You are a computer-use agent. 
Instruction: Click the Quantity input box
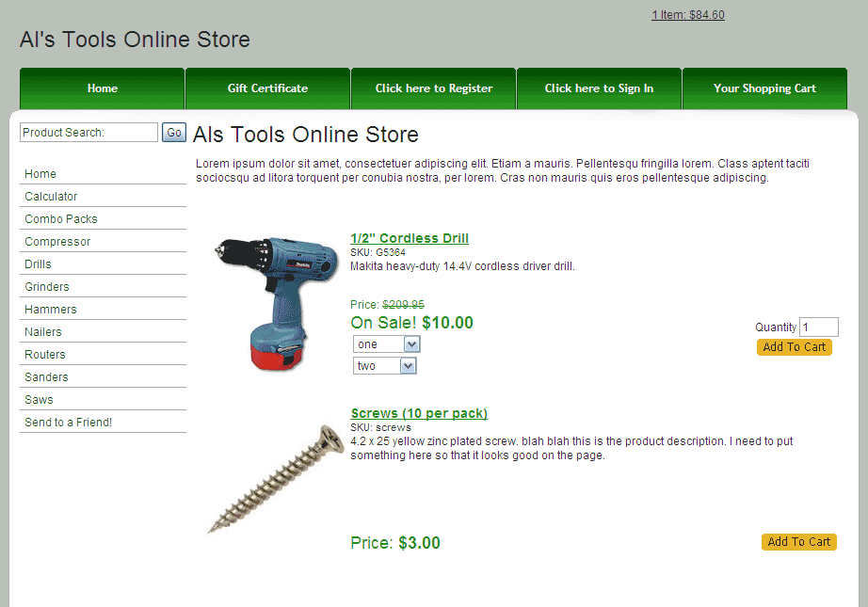tap(819, 327)
